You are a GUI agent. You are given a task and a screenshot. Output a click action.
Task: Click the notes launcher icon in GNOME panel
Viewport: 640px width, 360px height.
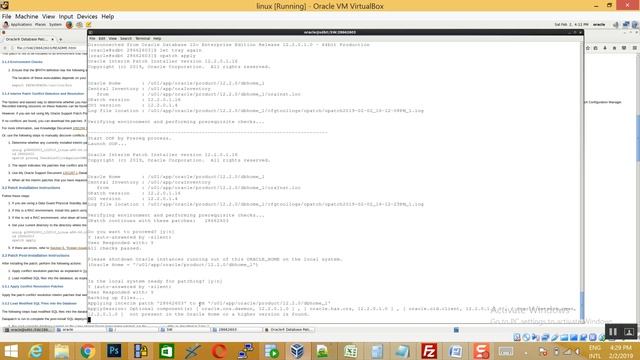pyautogui.click(x=89, y=24)
